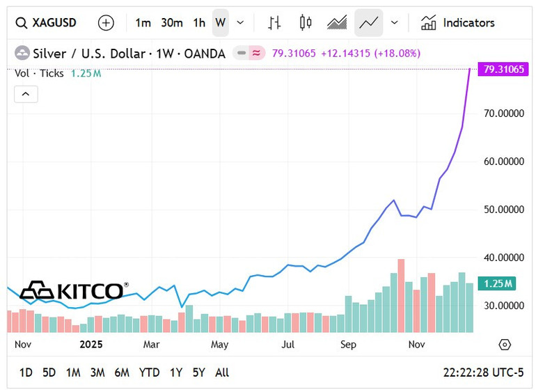
Task: Click the Kitco logo on chart
Action: click(x=73, y=290)
